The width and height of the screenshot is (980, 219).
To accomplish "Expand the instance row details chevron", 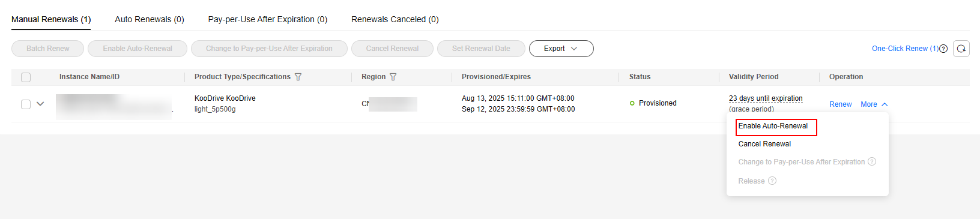I will 40,104.
